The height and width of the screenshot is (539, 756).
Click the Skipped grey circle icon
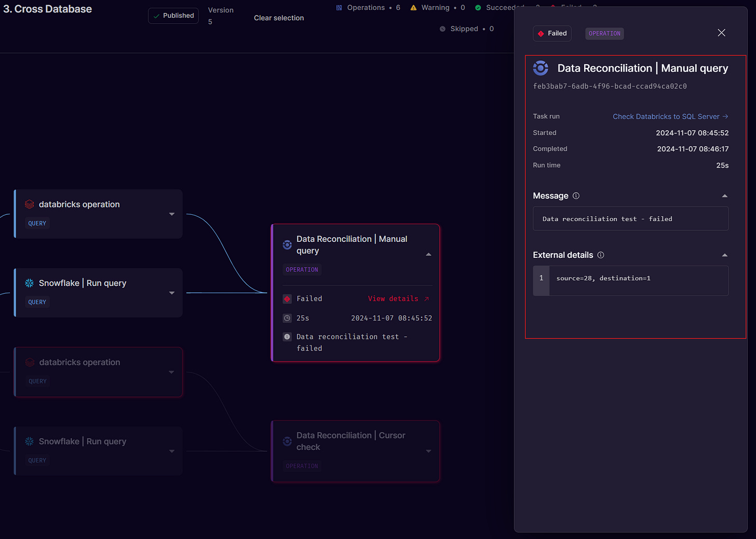442,29
